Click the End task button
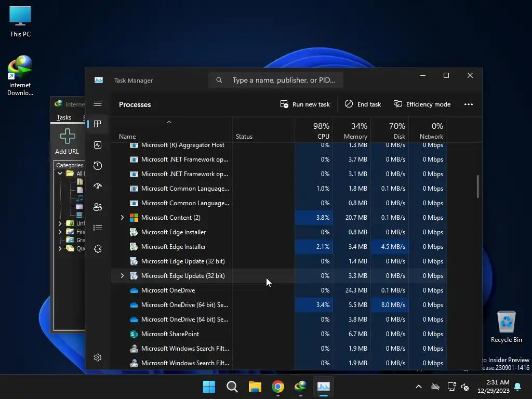 [363, 104]
